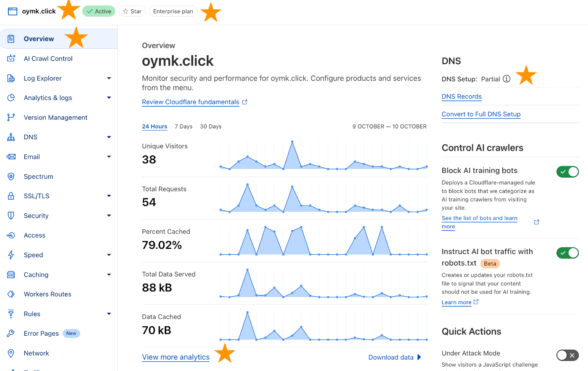The height and width of the screenshot is (371, 588).
Task: Click the Unique Visitors chart
Action: tap(323, 155)
